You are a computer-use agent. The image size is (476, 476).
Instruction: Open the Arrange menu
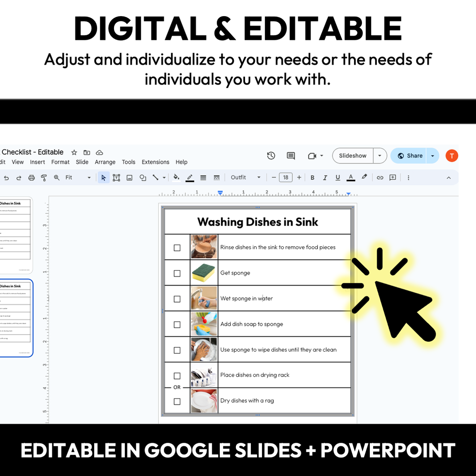(x=105, y=162)
